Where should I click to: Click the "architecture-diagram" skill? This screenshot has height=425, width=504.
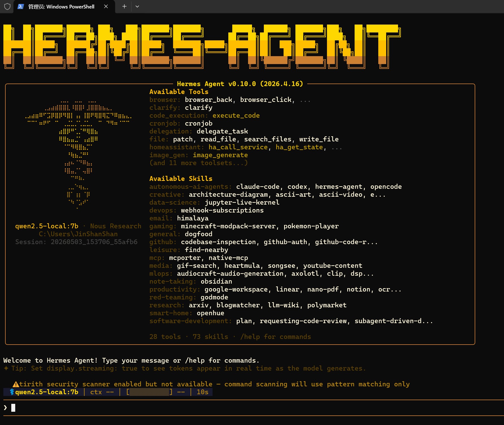coord(228,194)
